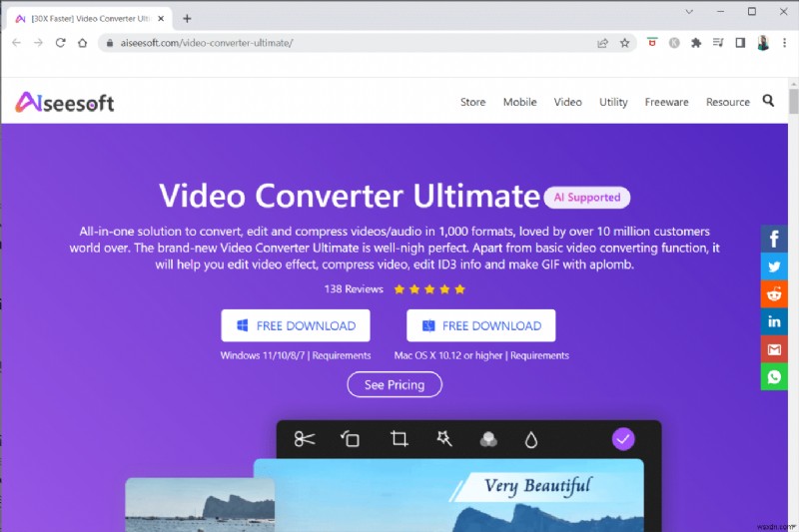Open the site search magnifier icon

pyautogui.click(x=768, y=101)
